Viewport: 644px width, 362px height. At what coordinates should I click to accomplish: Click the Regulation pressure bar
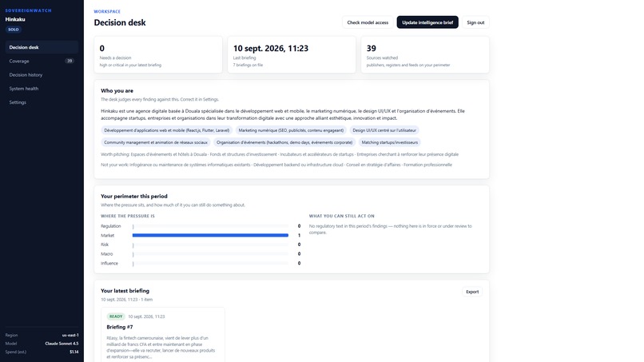click(210, 226)
